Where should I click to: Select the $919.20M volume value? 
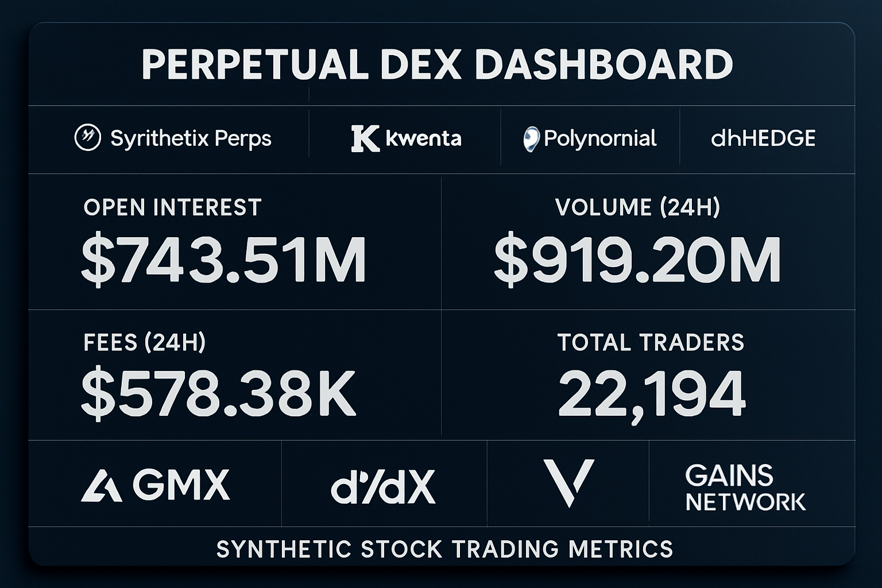(x=637, y=260)
